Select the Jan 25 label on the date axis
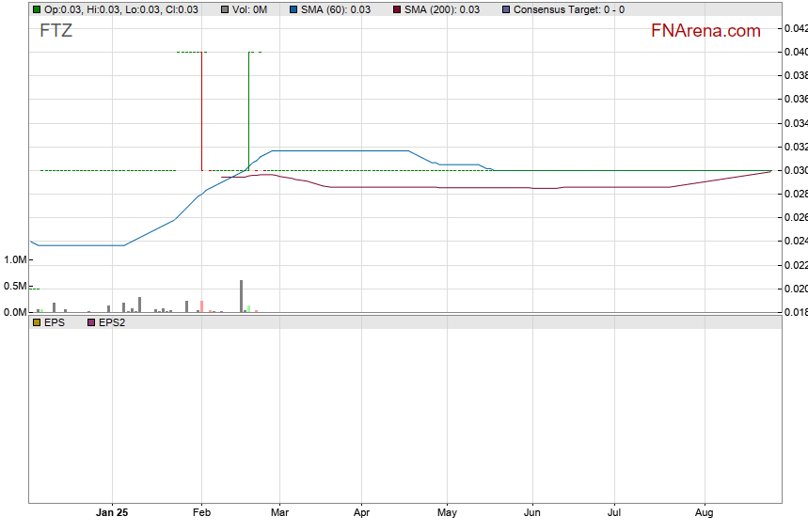The width and height of the screenshot is (808, 532). click(x=112, y=512)
